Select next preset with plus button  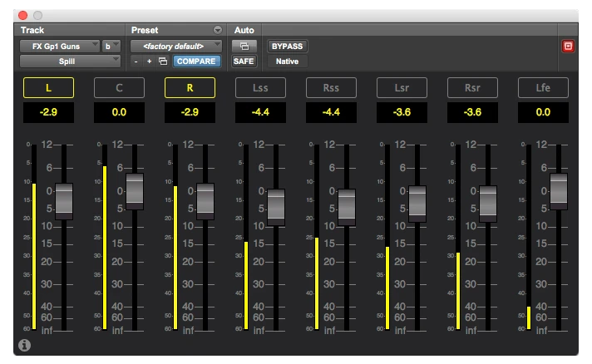(149, 61)
